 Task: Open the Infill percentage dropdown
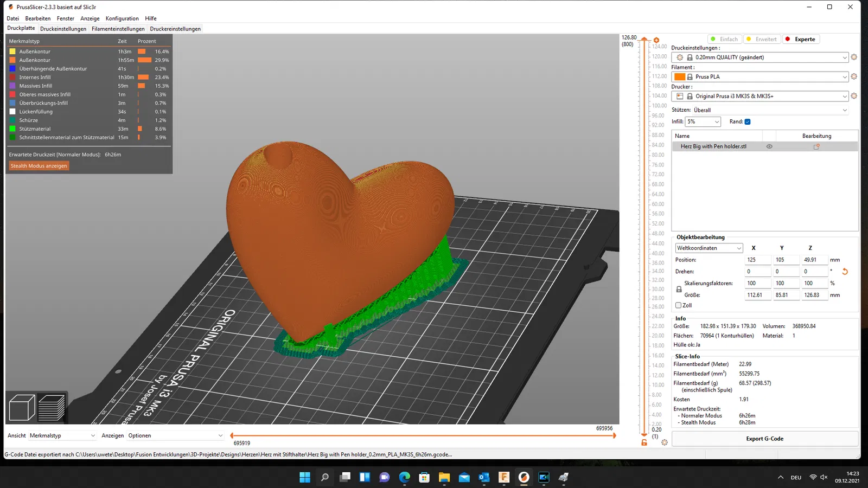tap(703, 121)
